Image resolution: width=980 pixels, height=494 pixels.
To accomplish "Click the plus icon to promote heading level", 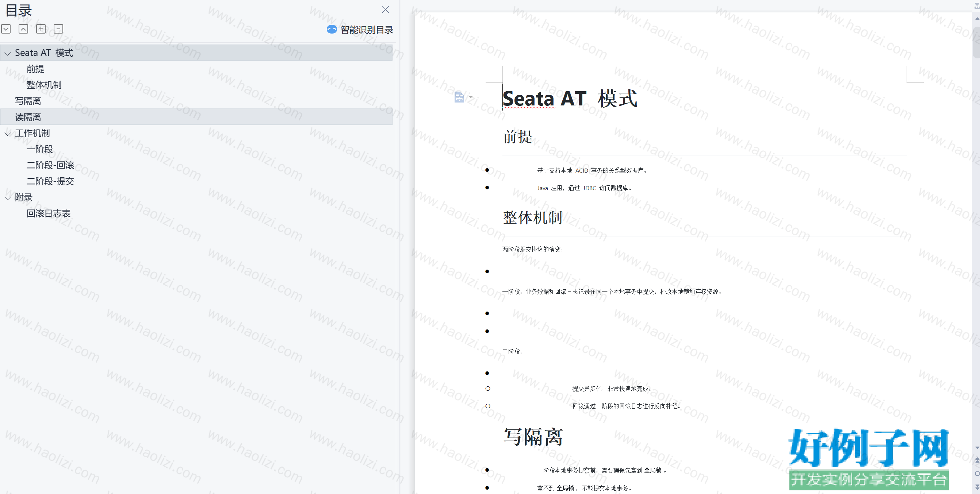I will (x=41, y=29).
